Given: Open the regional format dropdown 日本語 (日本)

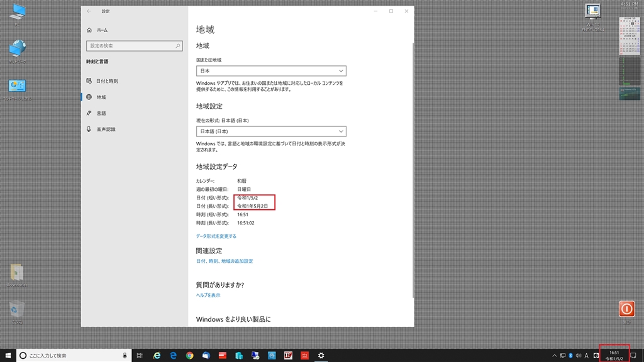Looking at the screenshot, I should pyautogui.click(x=271, y=131).
